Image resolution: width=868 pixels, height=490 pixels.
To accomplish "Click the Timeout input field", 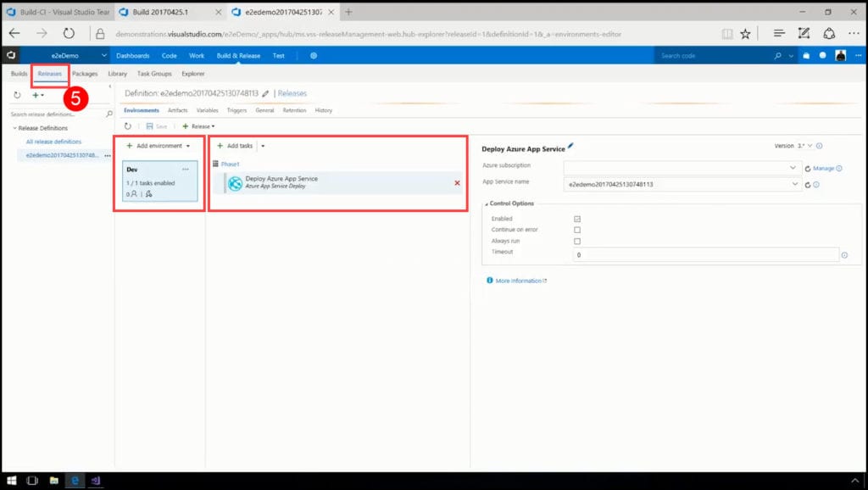I will [x=706, y=254].
